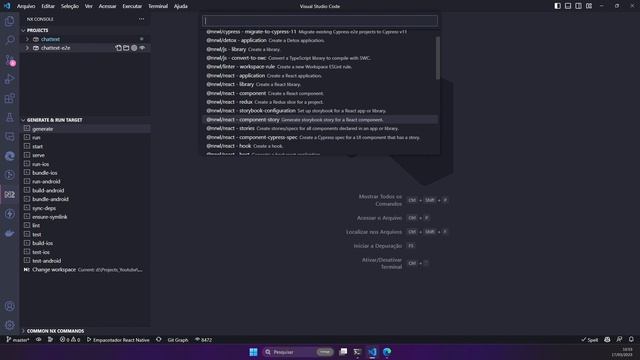Expand the chatinet-e2e project node
Screen dimensions: 640x360
(x=27, y=48)
